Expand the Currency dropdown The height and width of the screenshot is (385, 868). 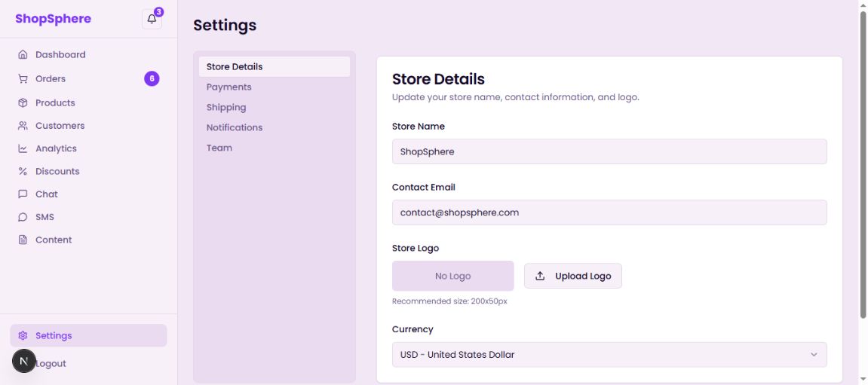coord(609,355)
